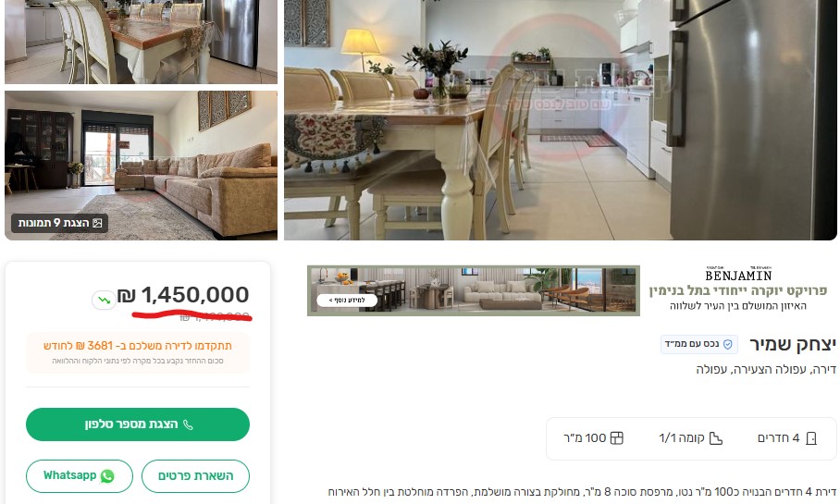
Task: Click the floor-plan icon beside 100 מ"ר
Action: click(x=617, y=438)
